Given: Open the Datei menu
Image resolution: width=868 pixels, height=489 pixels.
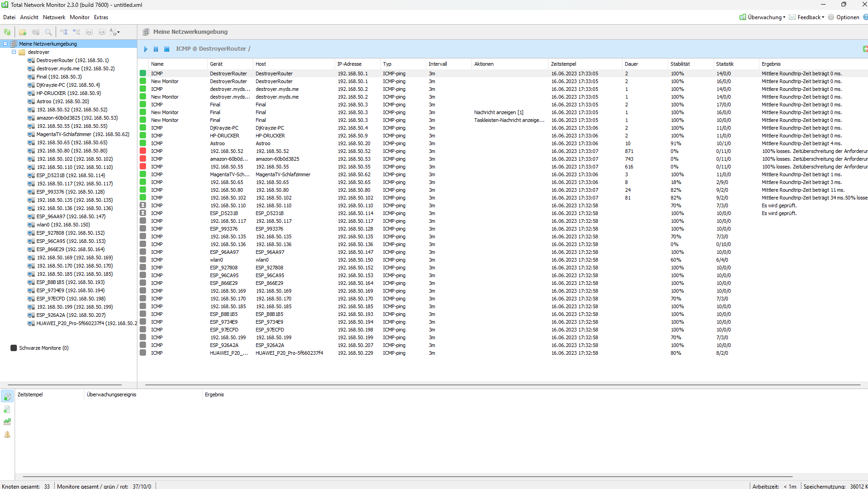Looking at the screenshot, I should [9, 17].
